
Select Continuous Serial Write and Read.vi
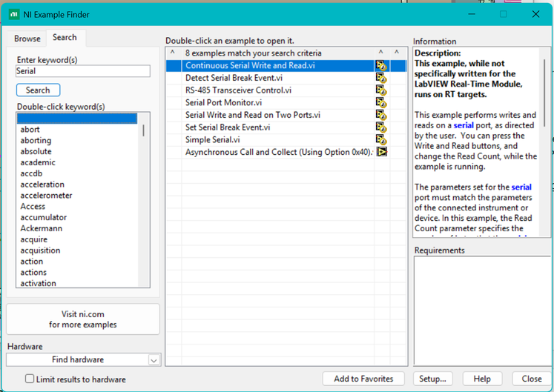pyautogui.click(x=250, y=66)
